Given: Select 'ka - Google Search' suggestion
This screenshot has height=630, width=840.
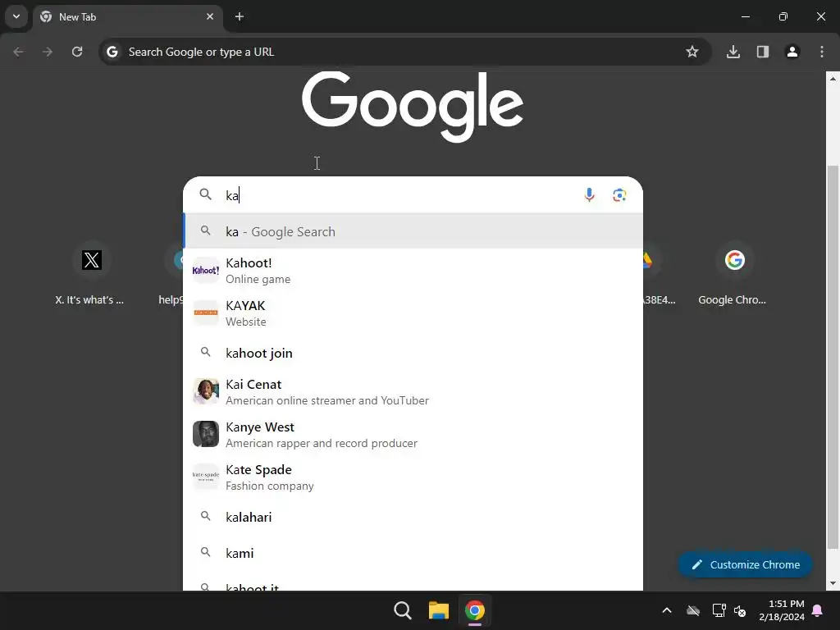Looking at the screenshot, I should pyautogui.click(x=413, y=231).
